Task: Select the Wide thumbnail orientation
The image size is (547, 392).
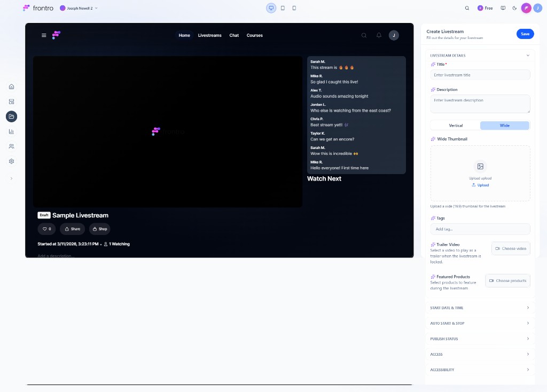Action: [x=504, y=126]
